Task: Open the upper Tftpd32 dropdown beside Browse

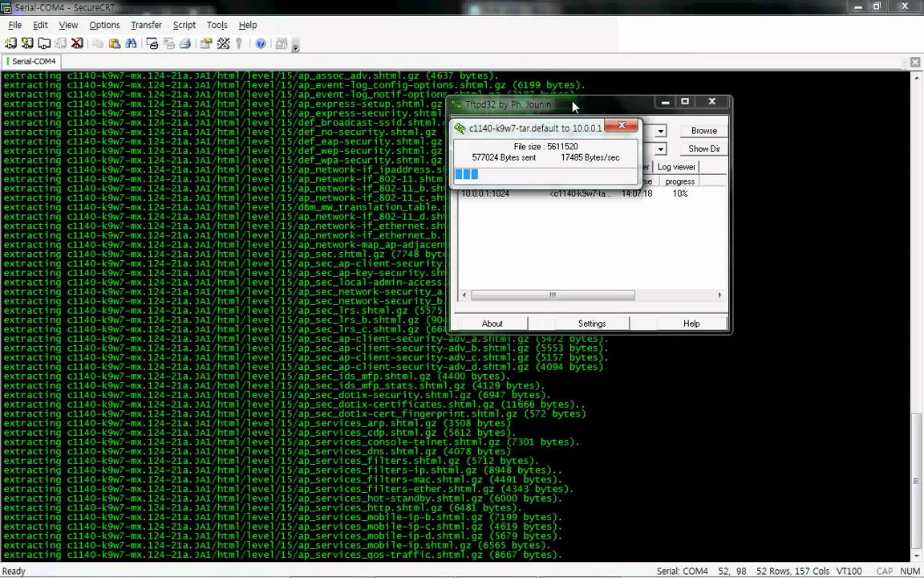Action: coord(661,131)
